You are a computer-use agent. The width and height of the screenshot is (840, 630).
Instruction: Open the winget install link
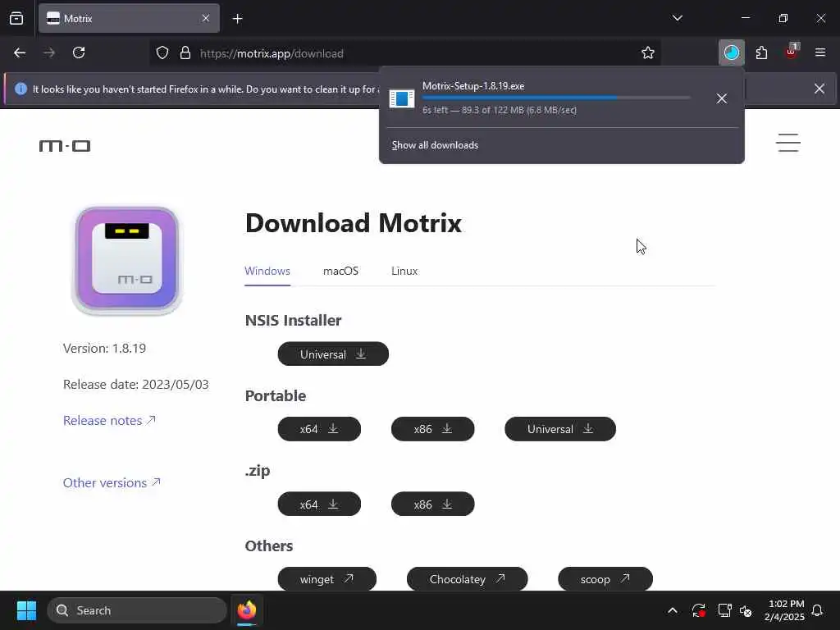[x=326, y=579]
